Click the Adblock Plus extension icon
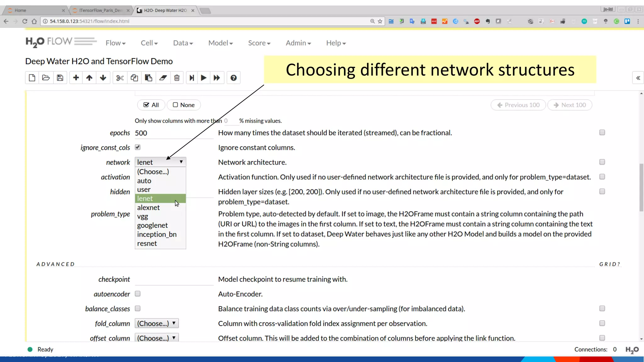644x362 pixels. coord(477,21)
